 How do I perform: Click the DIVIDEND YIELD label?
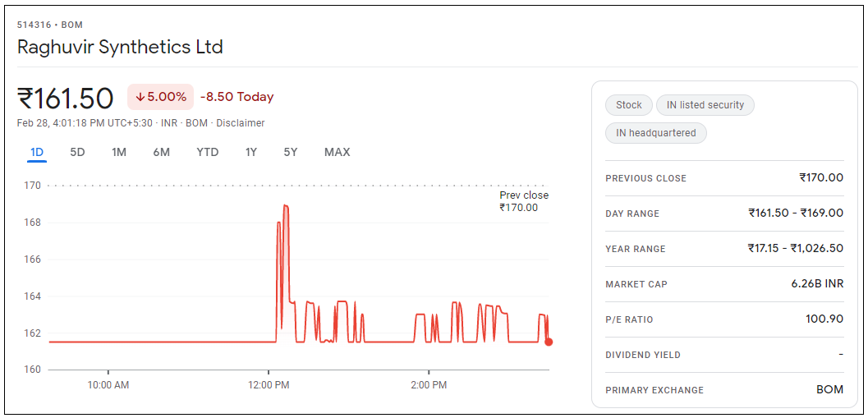[x=642, y=355]
